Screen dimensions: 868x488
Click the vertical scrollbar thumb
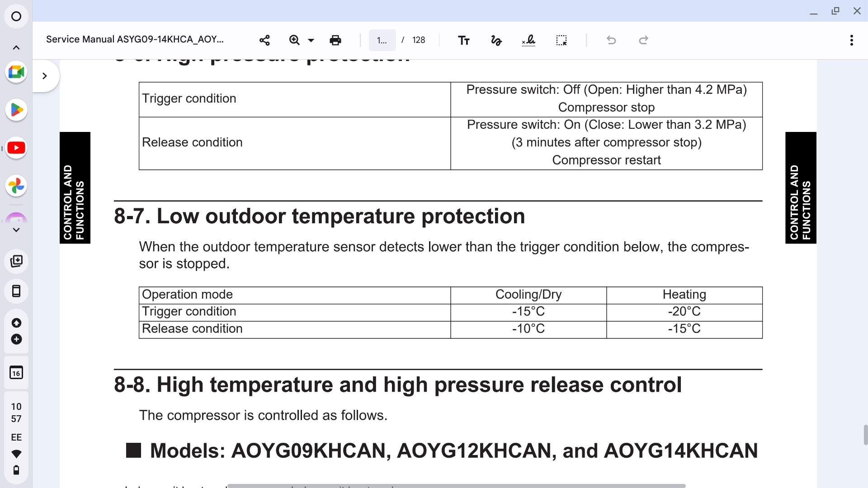(865, 435)
